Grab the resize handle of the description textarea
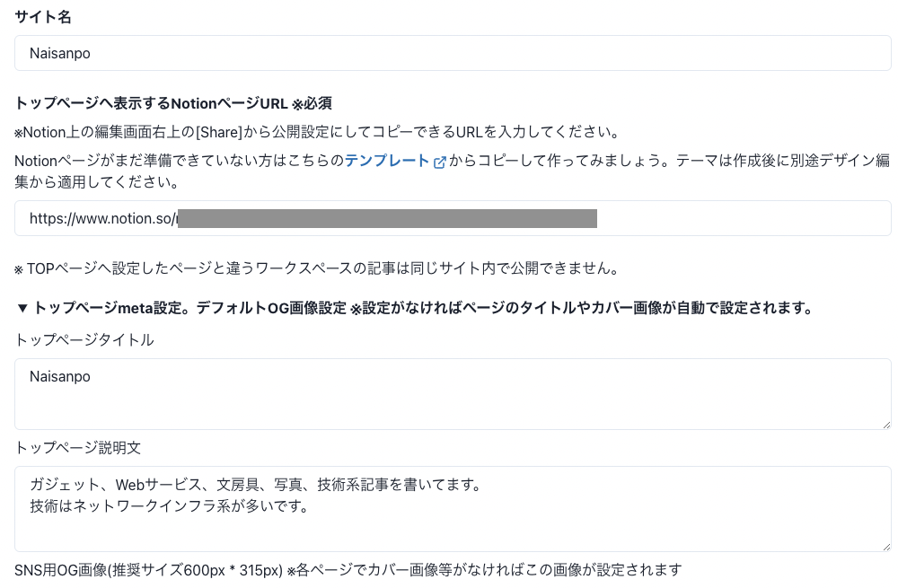The width and height of the screenshot is (898, 588). click(x=886, y=547)
